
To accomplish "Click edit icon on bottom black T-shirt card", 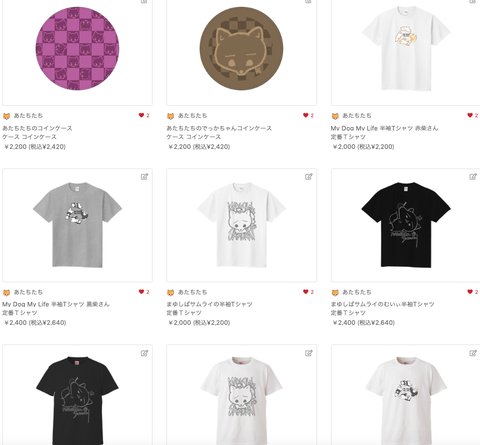I will [x=144, y=353].
